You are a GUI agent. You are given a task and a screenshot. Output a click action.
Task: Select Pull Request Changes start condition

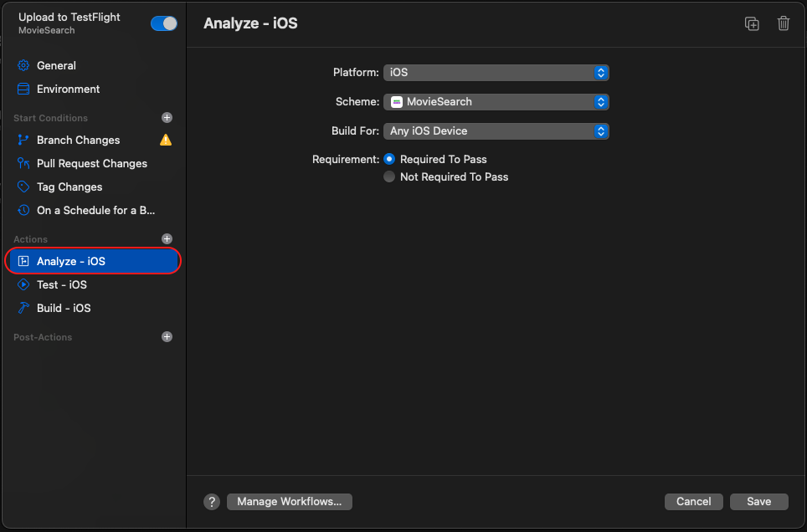point(94,164)
